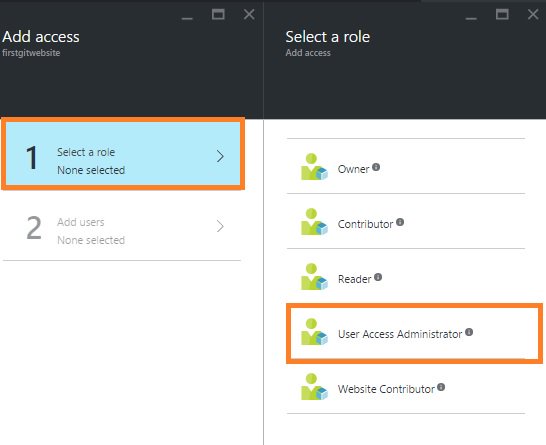Maximize the Add access blade

click(x=218, y=14)
